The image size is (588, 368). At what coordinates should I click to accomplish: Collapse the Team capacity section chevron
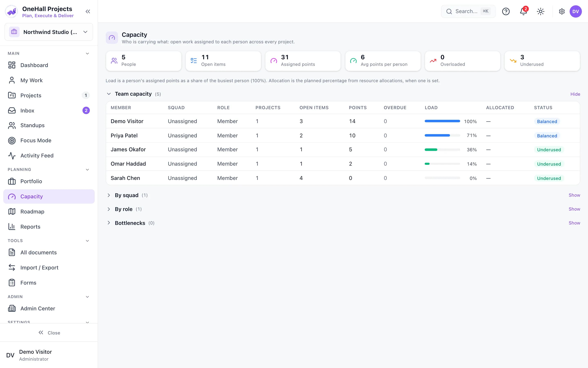109,94
